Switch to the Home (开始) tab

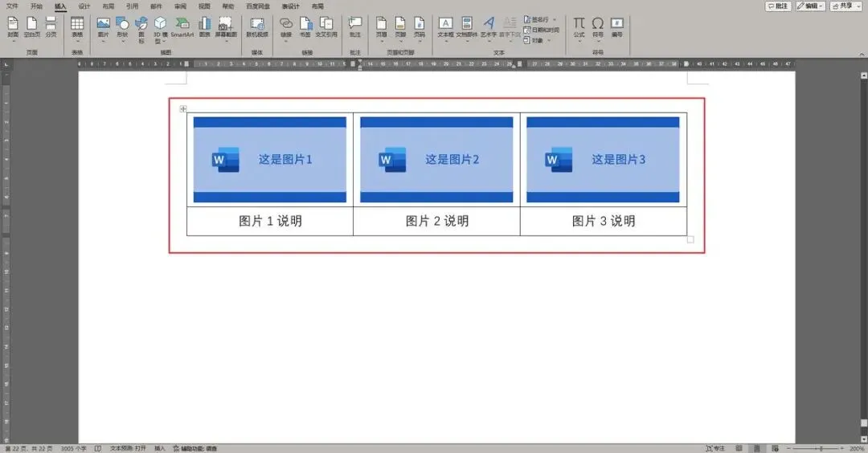point(36,6)
